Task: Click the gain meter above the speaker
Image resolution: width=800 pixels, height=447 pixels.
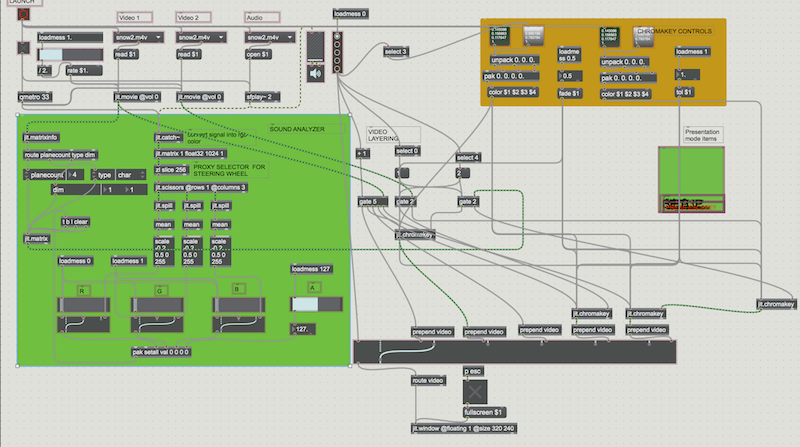Action: [x=318, y=48]
